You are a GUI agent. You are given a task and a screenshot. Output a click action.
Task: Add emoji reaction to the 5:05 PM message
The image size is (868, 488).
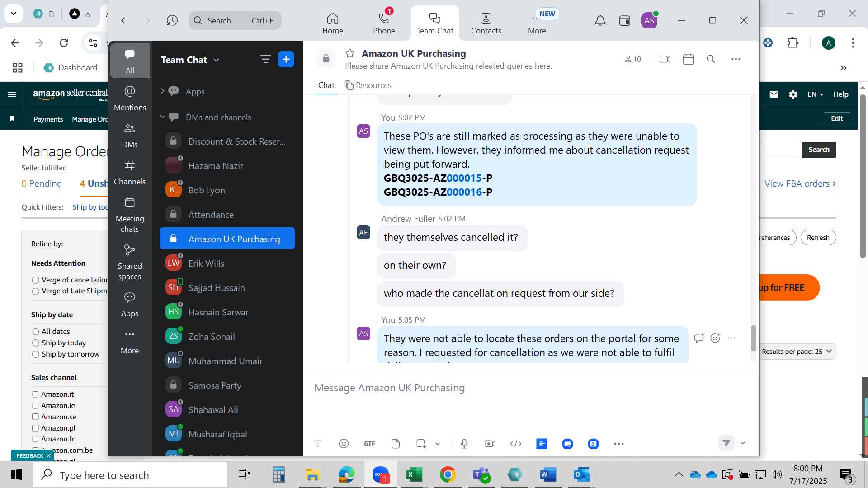point(715,338)
